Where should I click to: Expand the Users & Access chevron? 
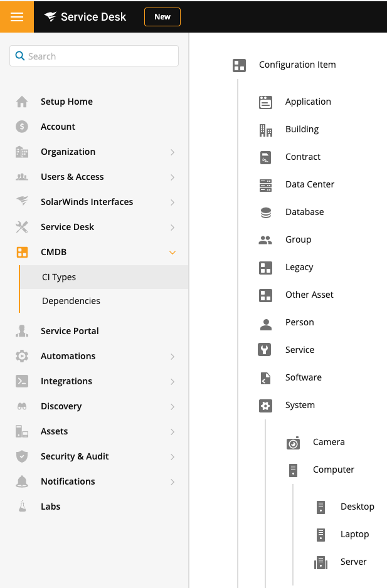[x=172, y=177]
